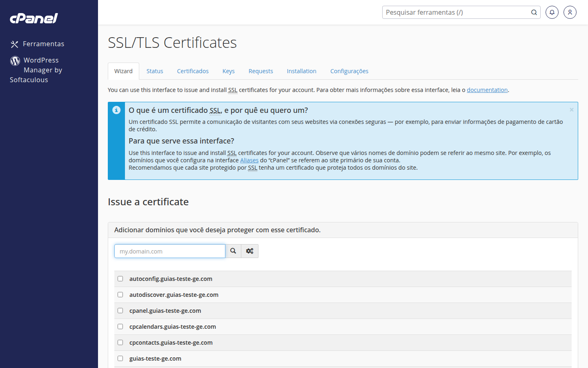Check cpcontacts.guias-teste-ge.com

[x=120, y=342]
